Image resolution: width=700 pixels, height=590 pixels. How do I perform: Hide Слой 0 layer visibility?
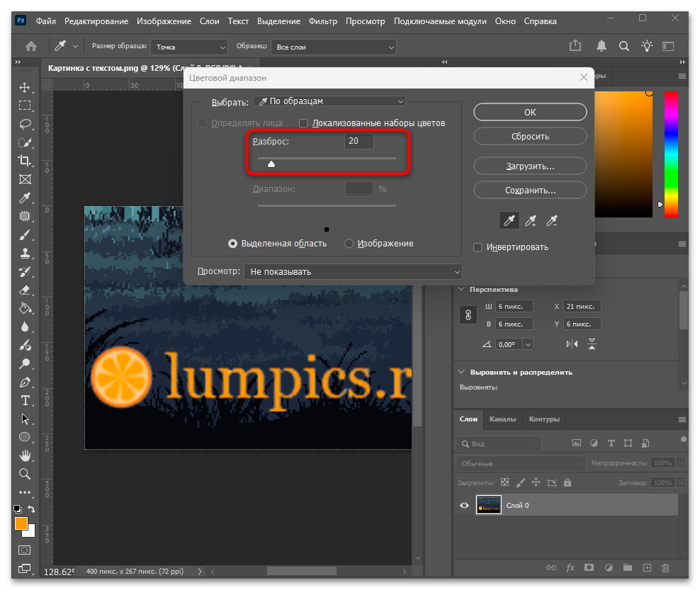point(464,505)
